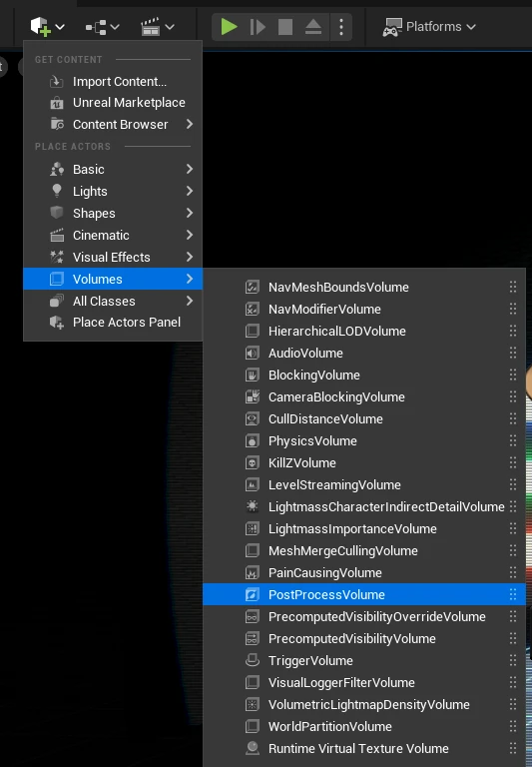Expand the Cinematic submenu
Viewport: 532px width, 767px height.
coord(113,236)
